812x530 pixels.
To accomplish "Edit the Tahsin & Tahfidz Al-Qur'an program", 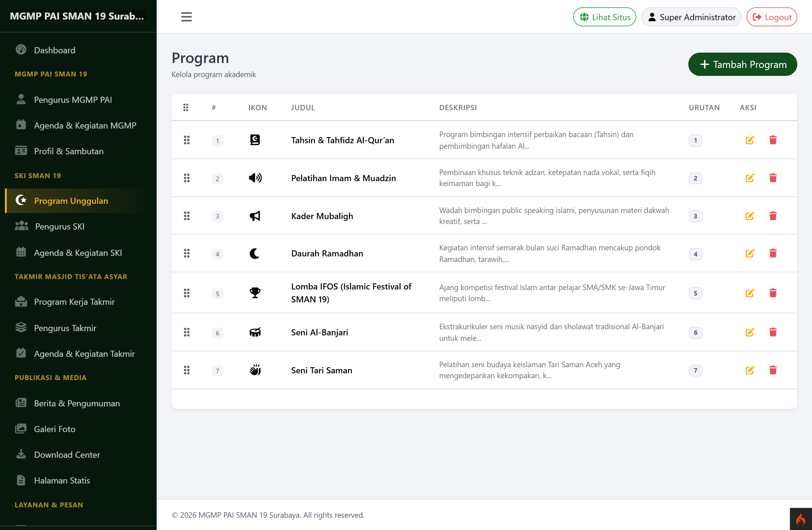I will pos(750,140).
